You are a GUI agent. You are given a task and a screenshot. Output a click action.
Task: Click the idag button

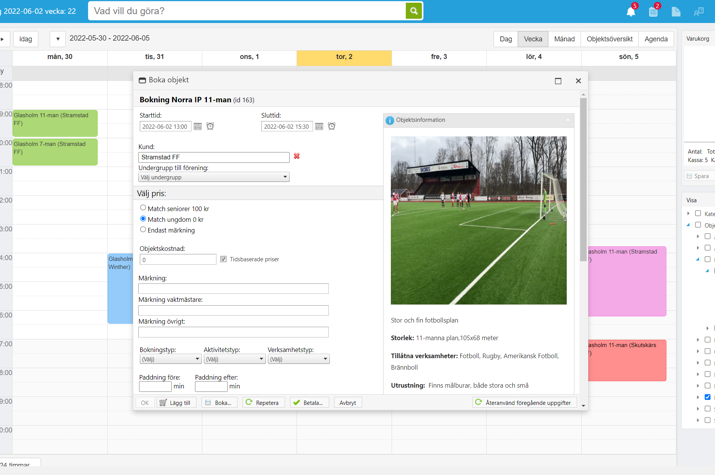point(26,39)
